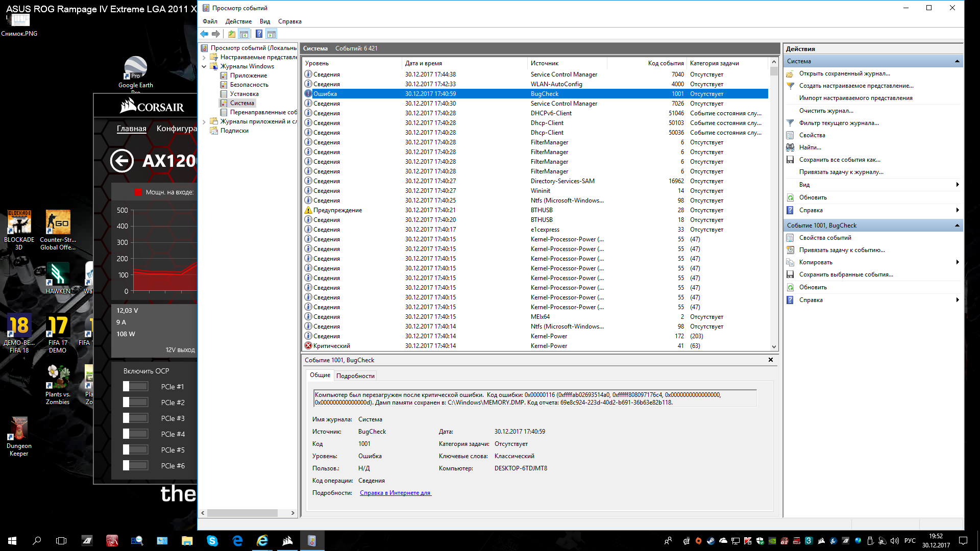Click the Filter current log funnel icon
The width and height of the screenshot is (980, 551).
tap(790, 123)
